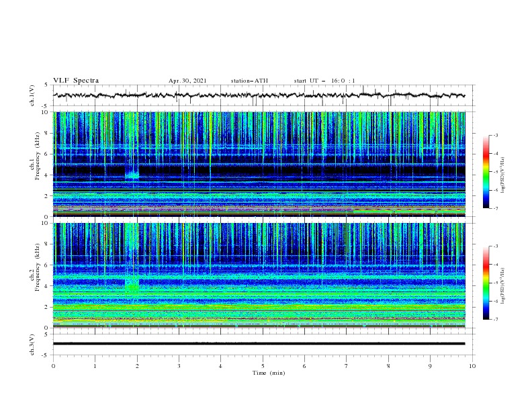Click the ch.1 spectrogram colorbar
Screen dimensions: 532x411
coord(486,172)
